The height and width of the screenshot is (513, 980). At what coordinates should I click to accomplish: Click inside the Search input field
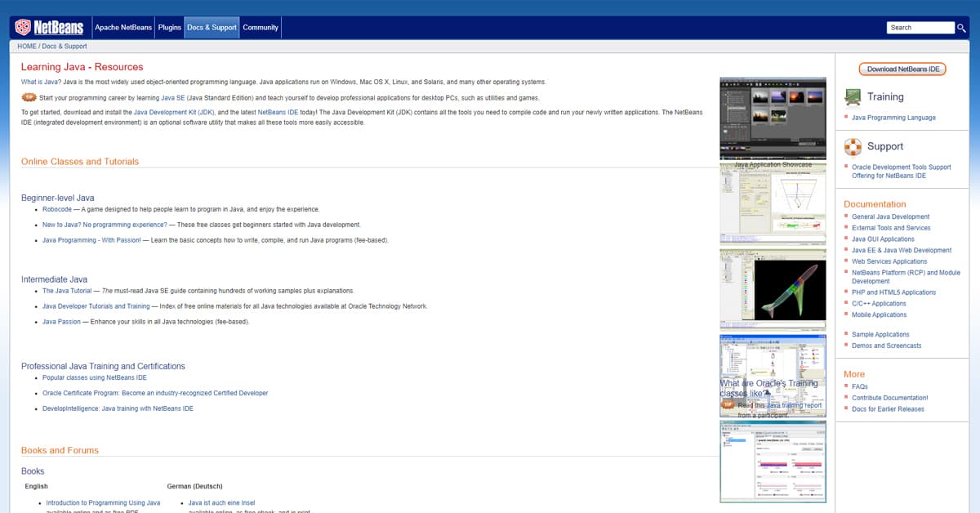click(920, 28)
